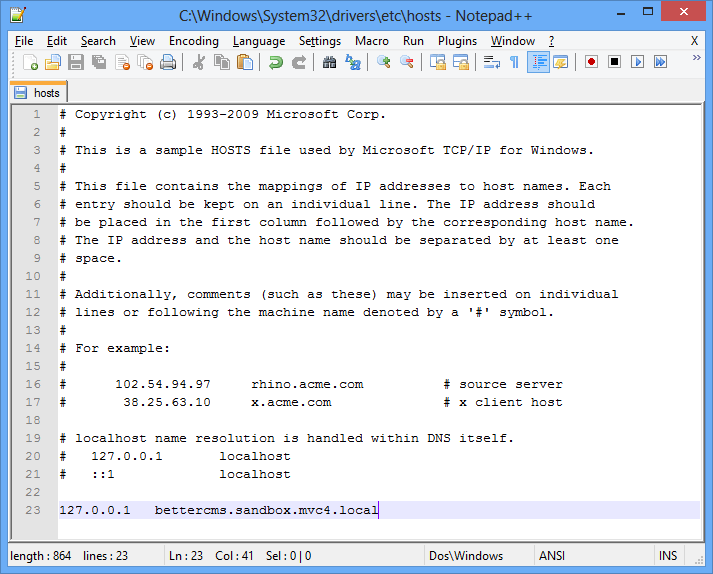Place cursor on '# Copyright (c) 1993-2009' line

pyautogui.click(x=223, y=114)
